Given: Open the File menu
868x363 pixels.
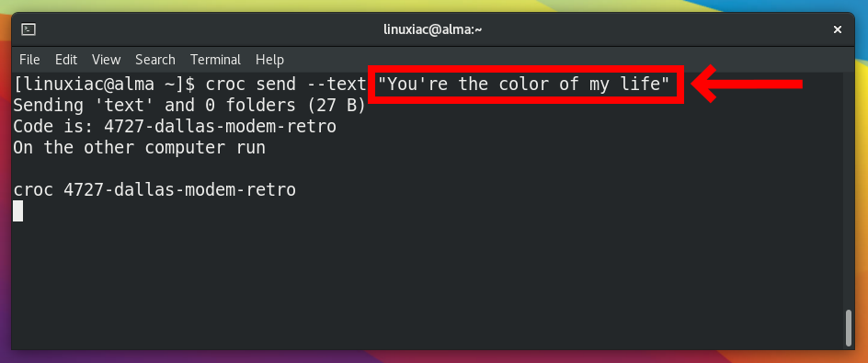Looking at the screenshot, I should [29, 59].
